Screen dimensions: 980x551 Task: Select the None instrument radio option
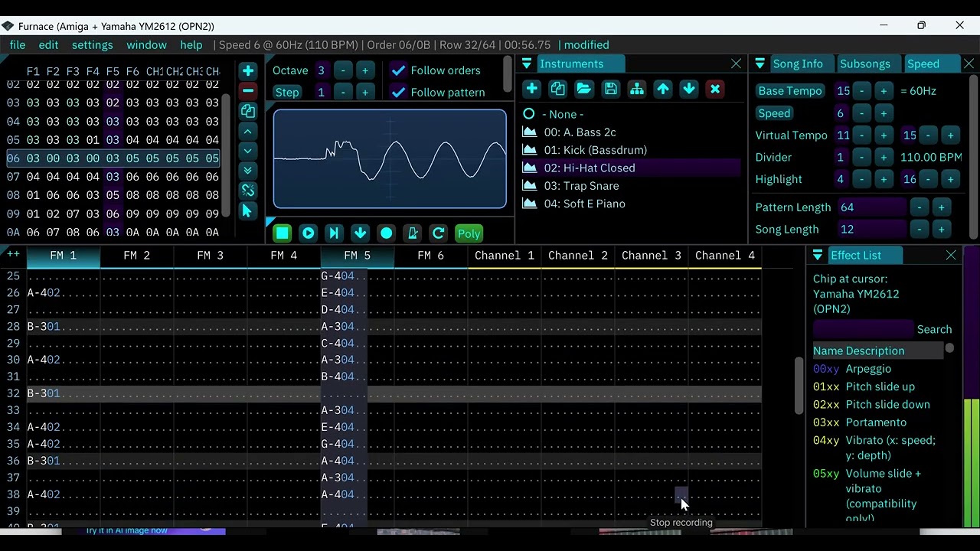[529, 114]
